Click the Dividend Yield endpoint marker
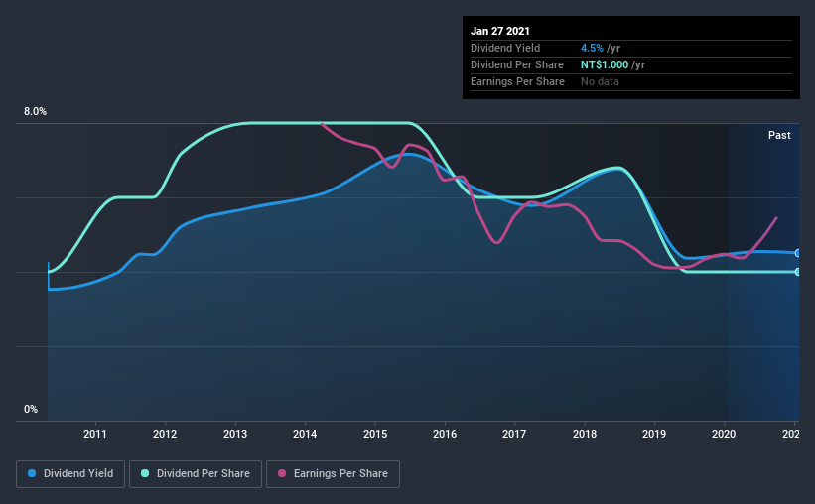The image size is (815, 504). 798,253
